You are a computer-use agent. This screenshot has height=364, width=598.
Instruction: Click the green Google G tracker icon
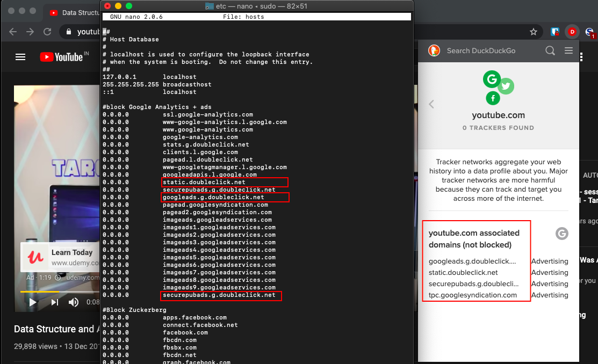(x=492, y=79)
